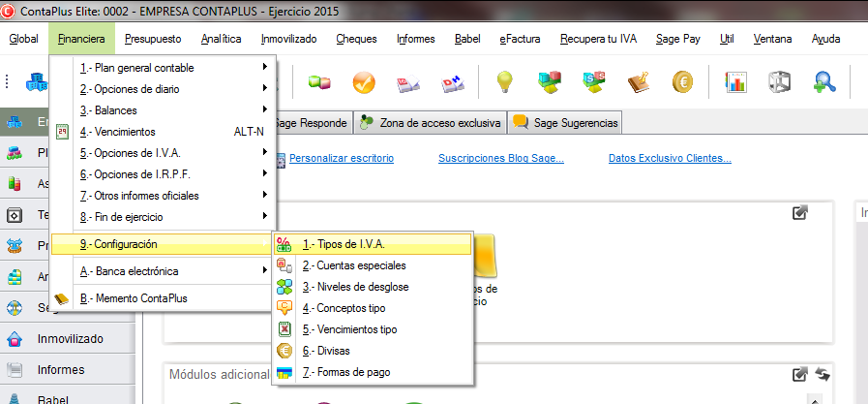The image size is (868, 404).
Task: Open the Cheques menu
Action: click(356, 39)
